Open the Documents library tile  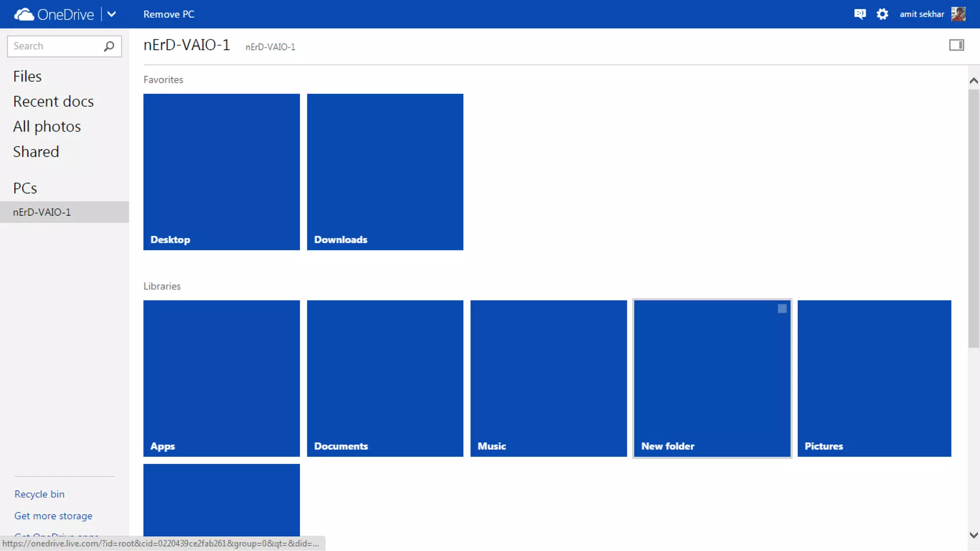click(x=385, y=378)
